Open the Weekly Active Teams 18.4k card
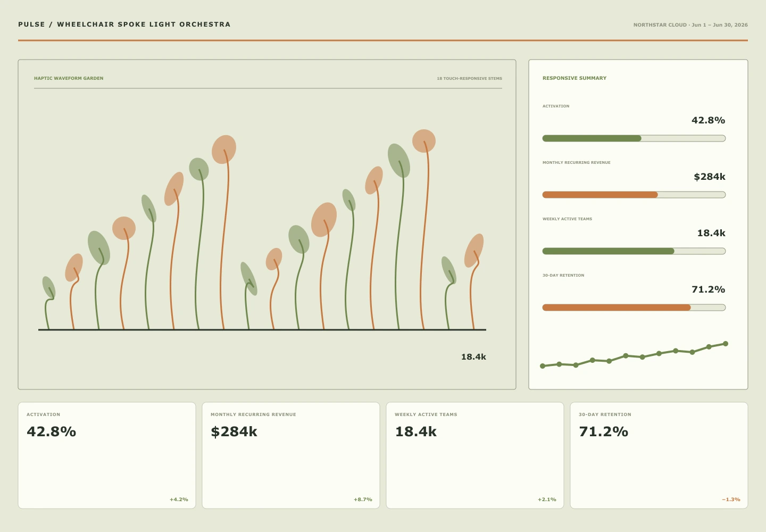 point(475,455)
